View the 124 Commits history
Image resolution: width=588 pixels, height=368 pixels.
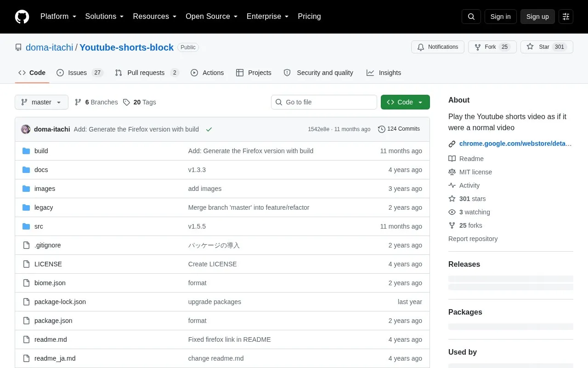pyautogui.click(x=399, y=129)
